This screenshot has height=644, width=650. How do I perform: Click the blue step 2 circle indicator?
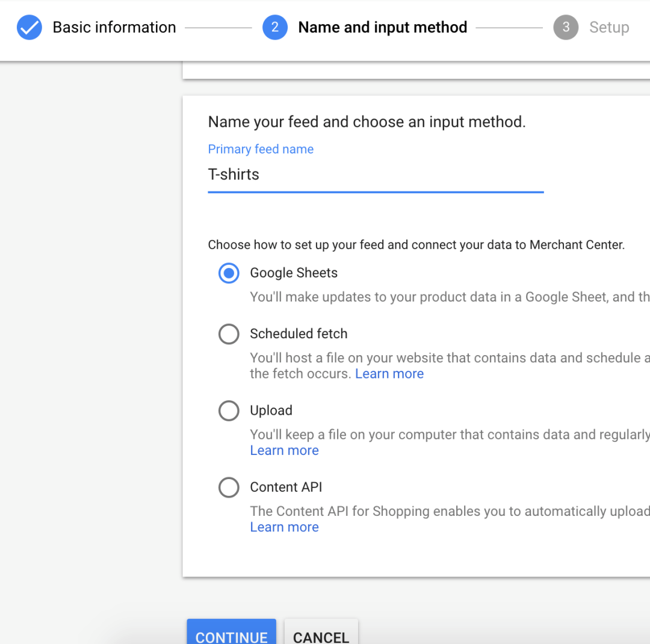pos(274,27)
